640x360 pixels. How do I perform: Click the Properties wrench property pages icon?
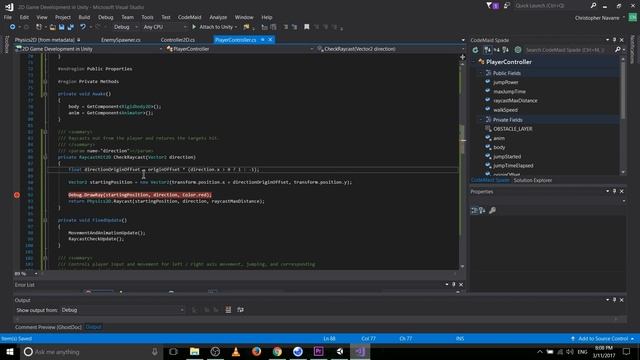(493, 210)
